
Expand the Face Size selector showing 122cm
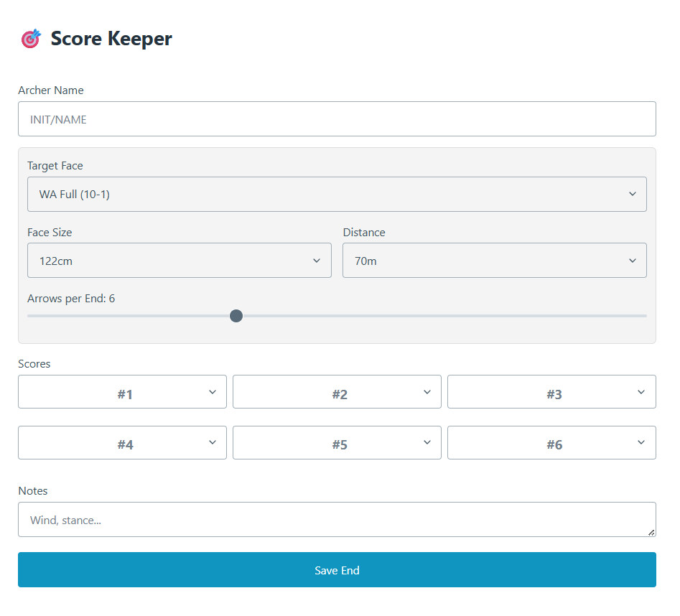[179, 260]
